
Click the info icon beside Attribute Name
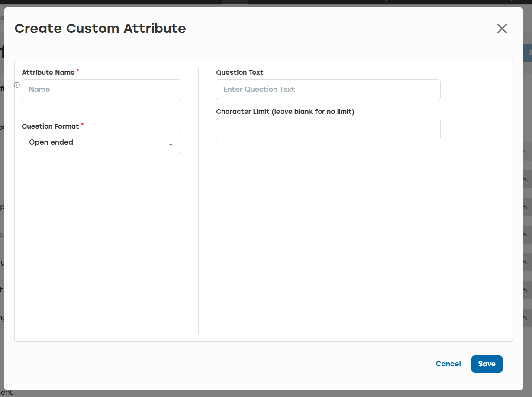[17, 85]
